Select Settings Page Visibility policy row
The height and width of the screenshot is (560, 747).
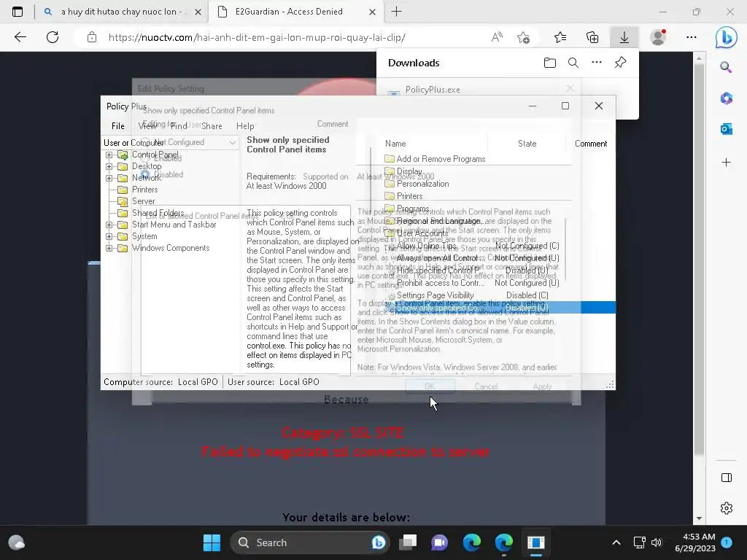point(435,295)
